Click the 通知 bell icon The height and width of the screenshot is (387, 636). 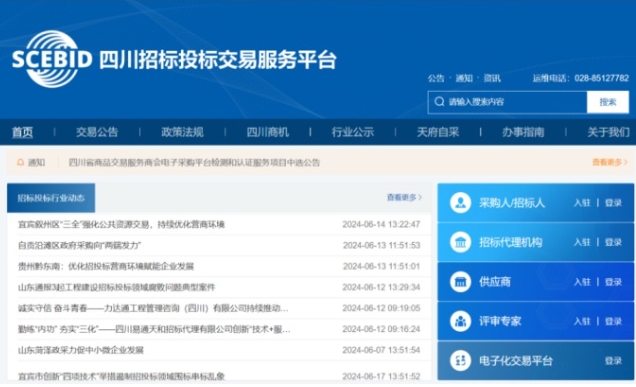(x=20, y=162)
